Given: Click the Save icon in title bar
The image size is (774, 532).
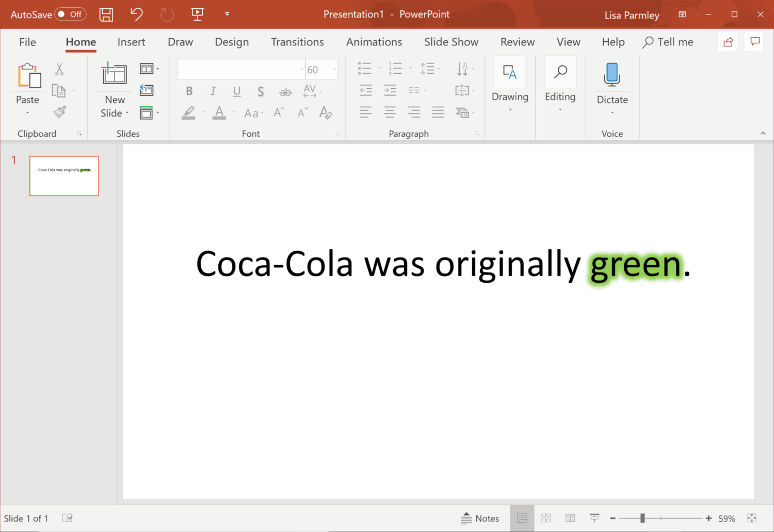Looking at the screenshot, I should 106,14.
